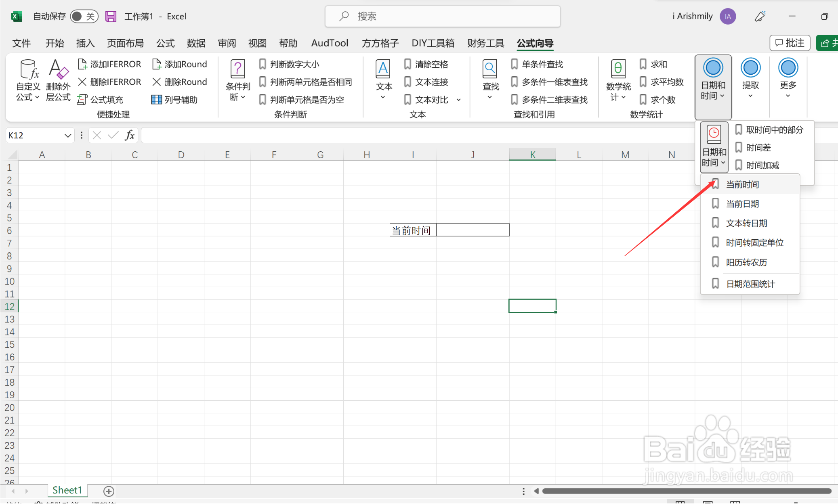Switch to the 方方格子 ribbon tab
Viewport: 838px width, 504px height.
click(379, 43)
